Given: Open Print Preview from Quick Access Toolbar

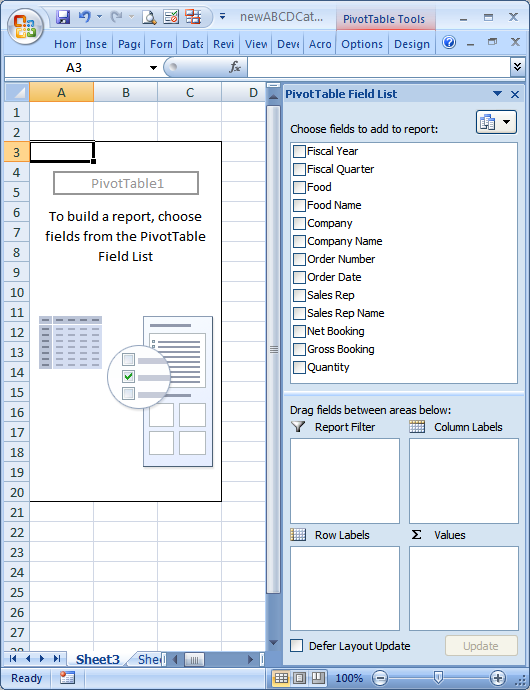Looking at the screenshot, I should tap(149, 17).
